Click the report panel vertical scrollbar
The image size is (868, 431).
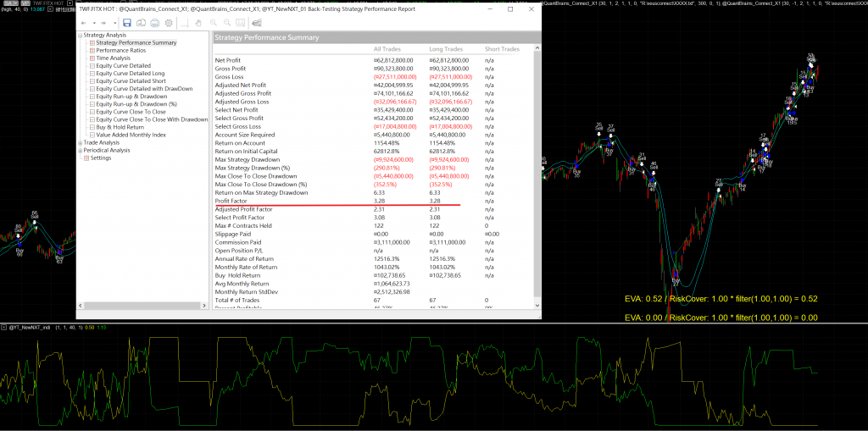[x=536, y=169]
